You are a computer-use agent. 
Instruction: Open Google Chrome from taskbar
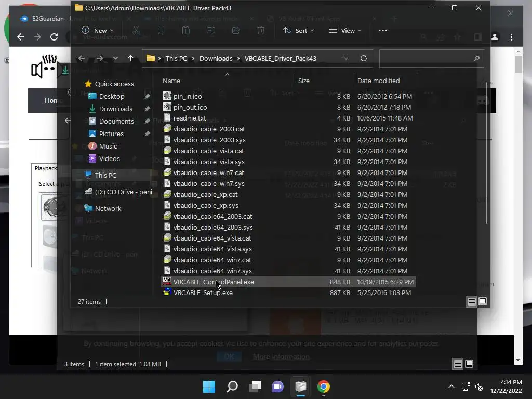click(x=324, y=387)
